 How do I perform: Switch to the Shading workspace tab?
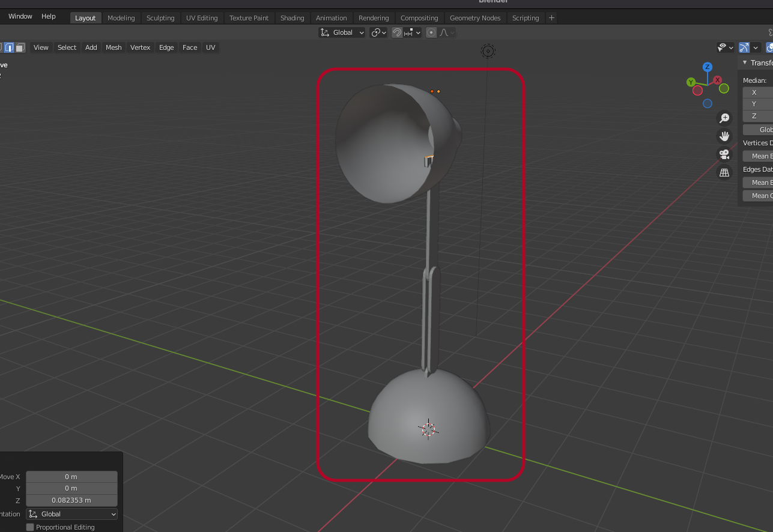(293, 17)
